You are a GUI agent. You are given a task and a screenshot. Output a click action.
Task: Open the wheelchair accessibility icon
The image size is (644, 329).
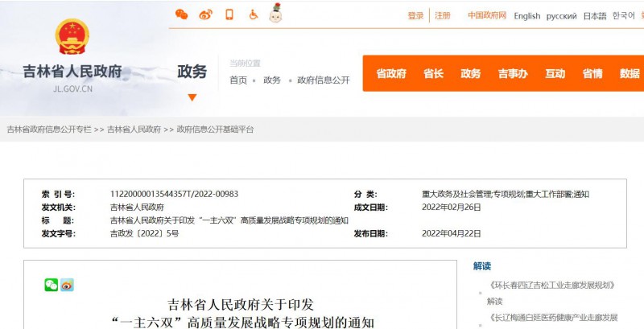point(253,14)
